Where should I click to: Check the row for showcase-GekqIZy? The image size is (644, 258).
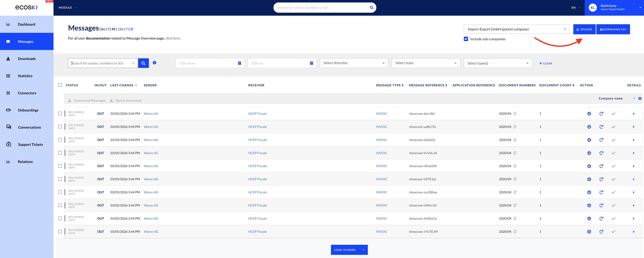[60, 140]
